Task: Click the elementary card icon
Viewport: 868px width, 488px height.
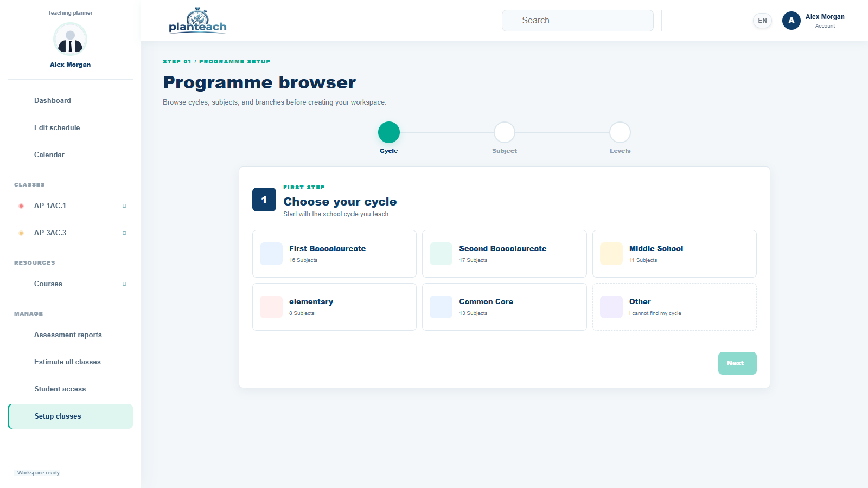Action: [271, 307]
